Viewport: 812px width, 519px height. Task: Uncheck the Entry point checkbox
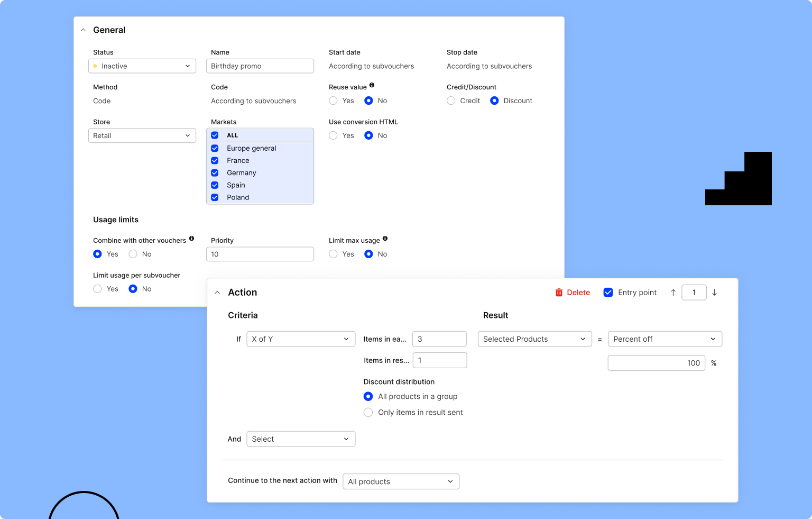[x=608, y=293]
